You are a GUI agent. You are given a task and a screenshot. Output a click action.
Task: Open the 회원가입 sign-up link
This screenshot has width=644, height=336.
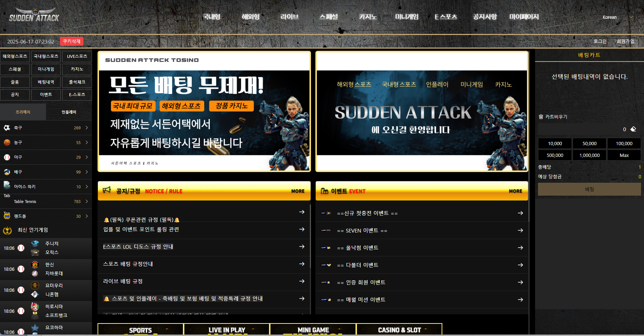point(625,41)
